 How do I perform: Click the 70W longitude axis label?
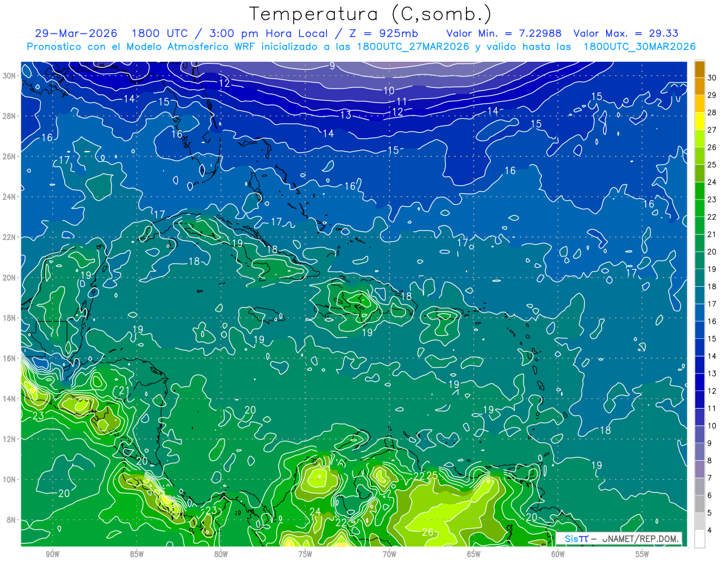[389, 554]
